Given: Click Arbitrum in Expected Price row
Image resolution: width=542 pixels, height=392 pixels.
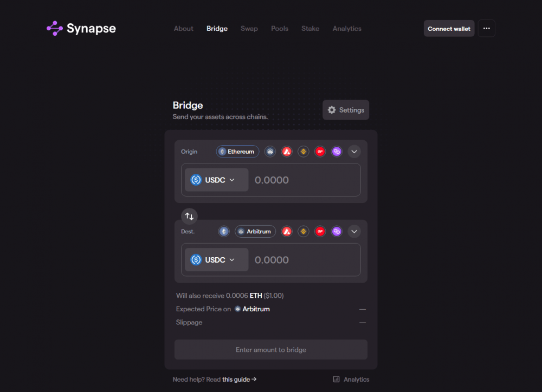Looking at the screenshot, I should pos(253,309).
